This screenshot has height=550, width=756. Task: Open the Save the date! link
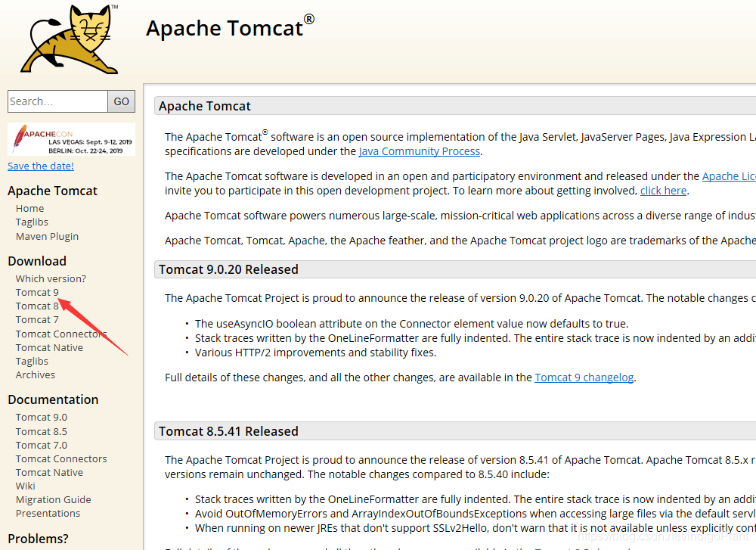[x=41, y=166]
